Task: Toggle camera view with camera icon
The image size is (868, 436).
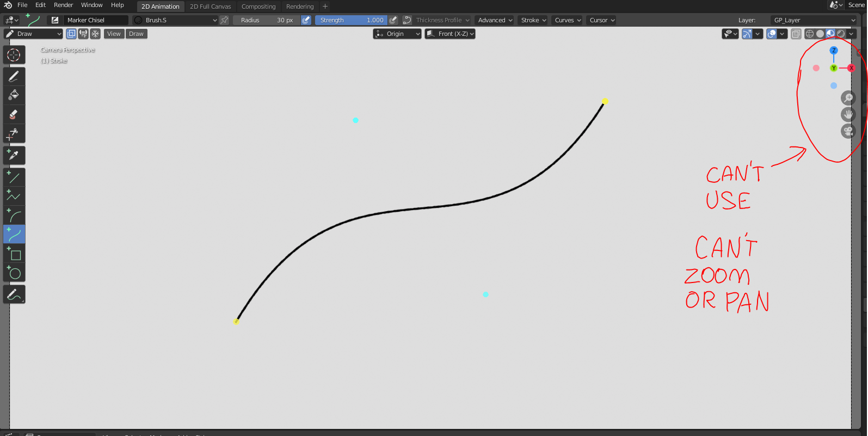Action: pos(848,131)
